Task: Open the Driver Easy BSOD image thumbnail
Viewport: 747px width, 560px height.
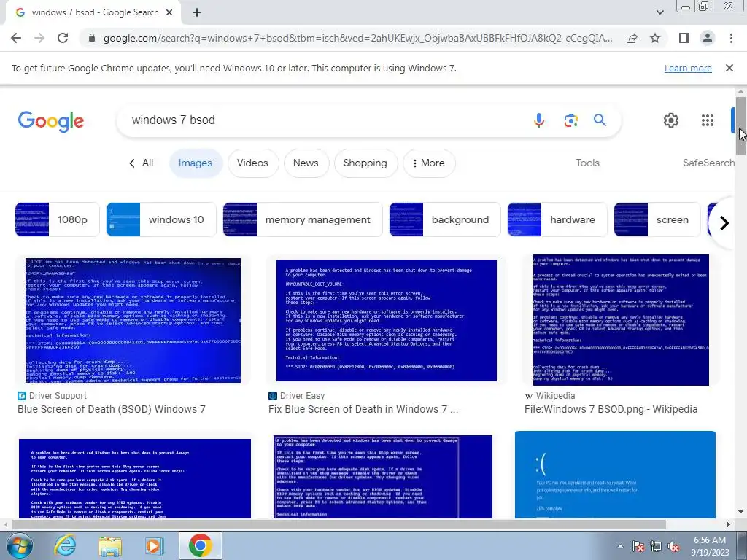Action: tap(387, 320)
